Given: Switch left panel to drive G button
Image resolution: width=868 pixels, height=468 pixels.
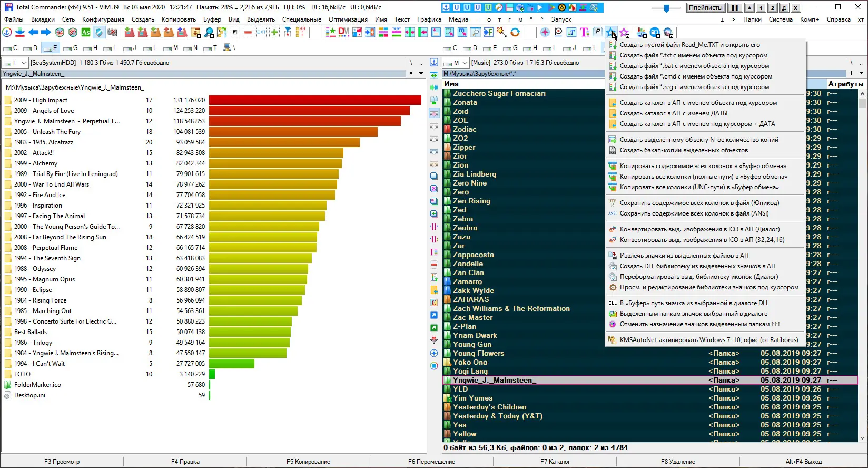Looking at the screenshot, I should tap(71, 48).
